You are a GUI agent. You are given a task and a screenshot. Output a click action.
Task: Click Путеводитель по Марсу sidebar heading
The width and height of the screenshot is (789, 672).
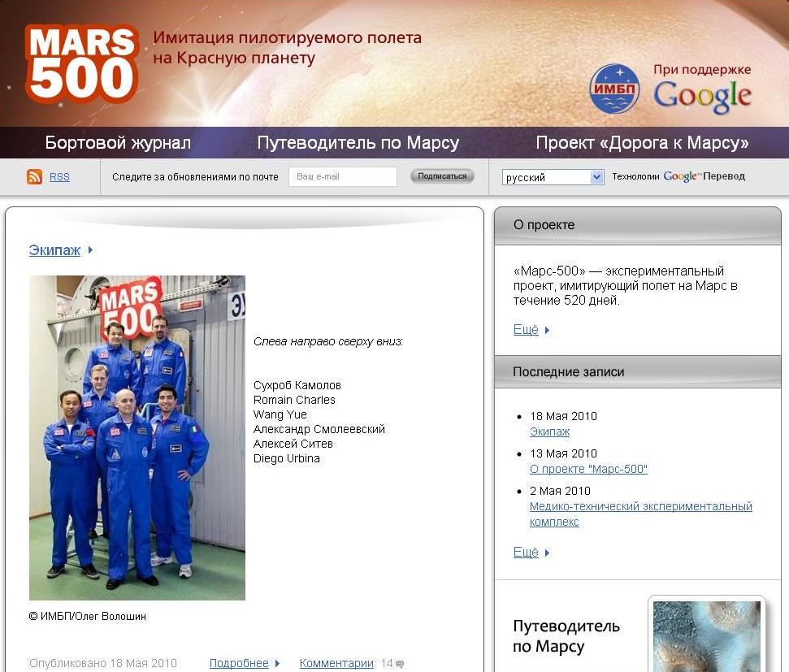[x=566, y=636]
